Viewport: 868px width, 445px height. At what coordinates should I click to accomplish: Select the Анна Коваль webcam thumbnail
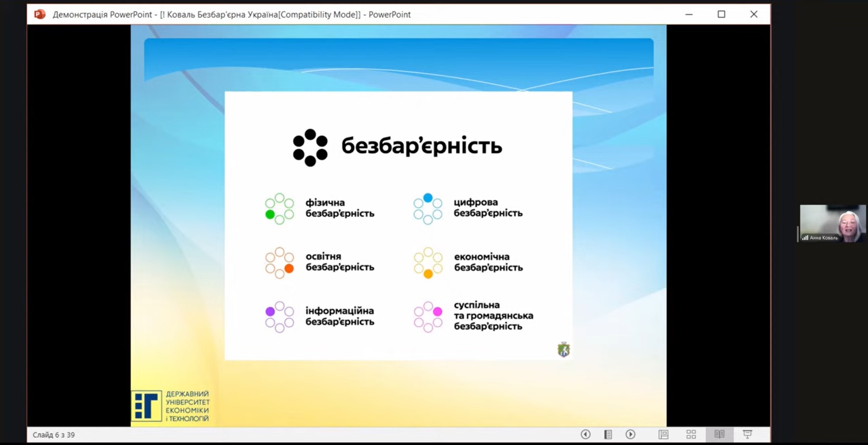pos(832,223)
